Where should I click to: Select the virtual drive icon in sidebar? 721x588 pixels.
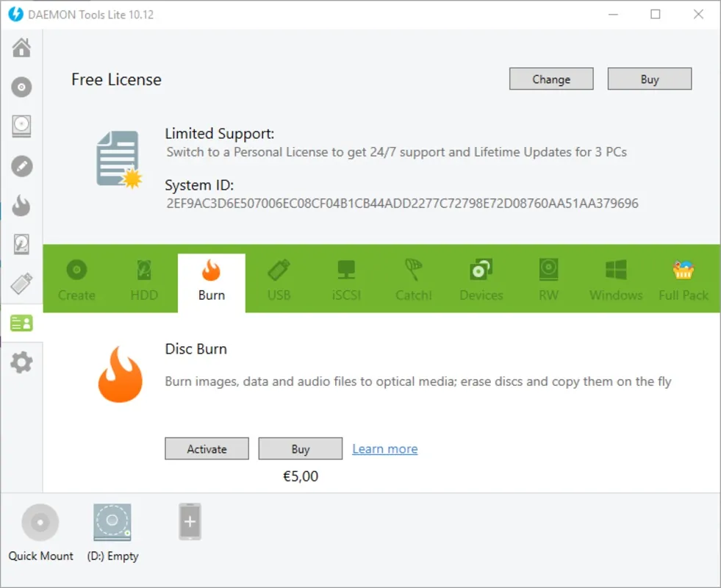[x=21, y=126]
